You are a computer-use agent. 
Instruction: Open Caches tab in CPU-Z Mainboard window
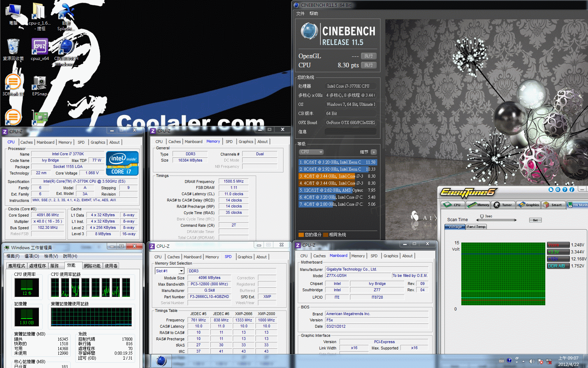click(319, 256)
